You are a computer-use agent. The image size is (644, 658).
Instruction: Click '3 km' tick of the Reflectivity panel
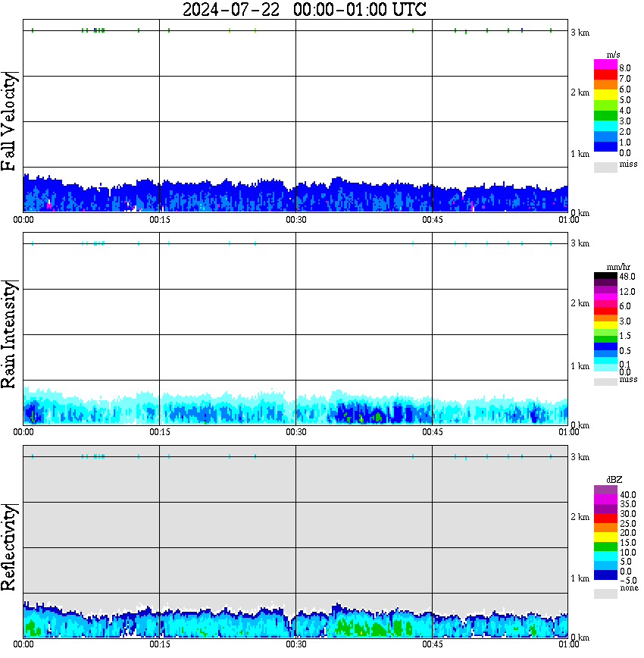pos(580,457)
